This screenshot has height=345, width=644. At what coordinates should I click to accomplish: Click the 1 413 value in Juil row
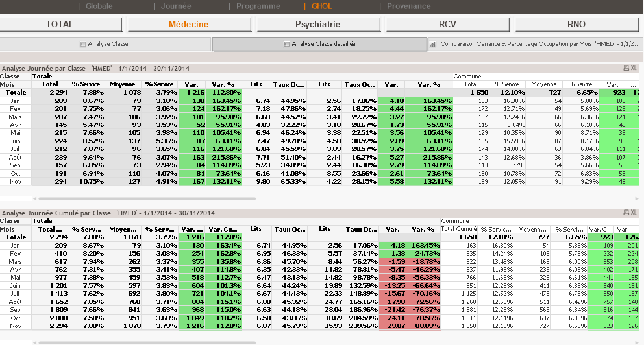tap(50, 294)
